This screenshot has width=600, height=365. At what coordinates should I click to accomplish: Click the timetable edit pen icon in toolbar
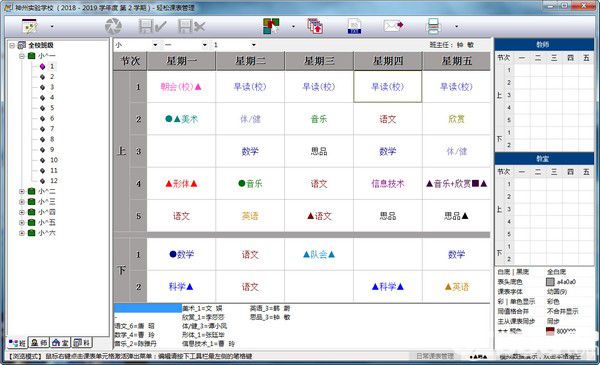coord(29,26)
